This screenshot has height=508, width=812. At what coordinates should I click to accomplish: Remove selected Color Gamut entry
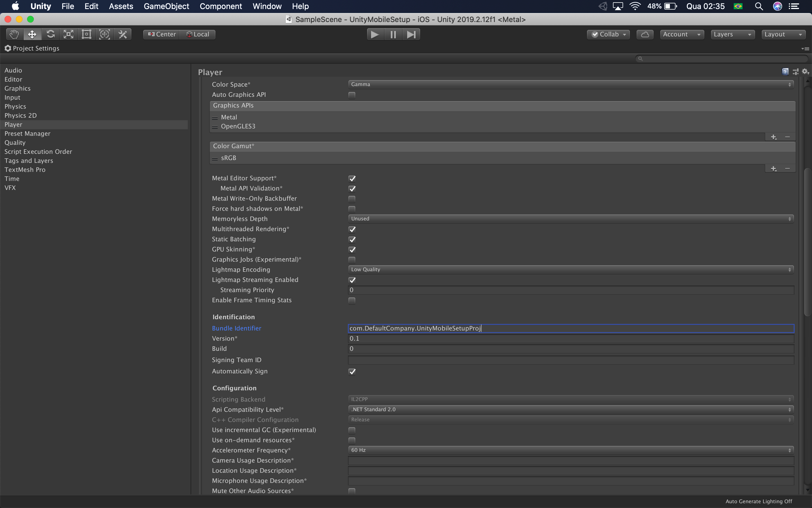[787, 169]
